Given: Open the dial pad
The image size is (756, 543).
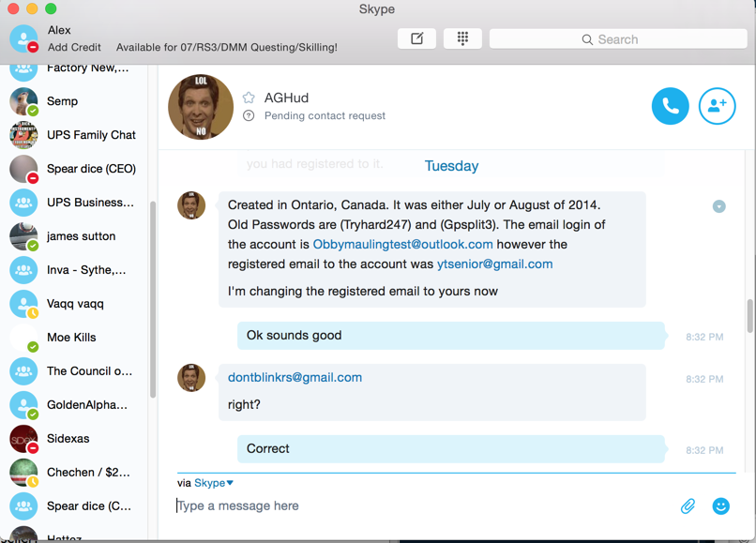Looking at the screenshot, I should [x=462, y=38].
